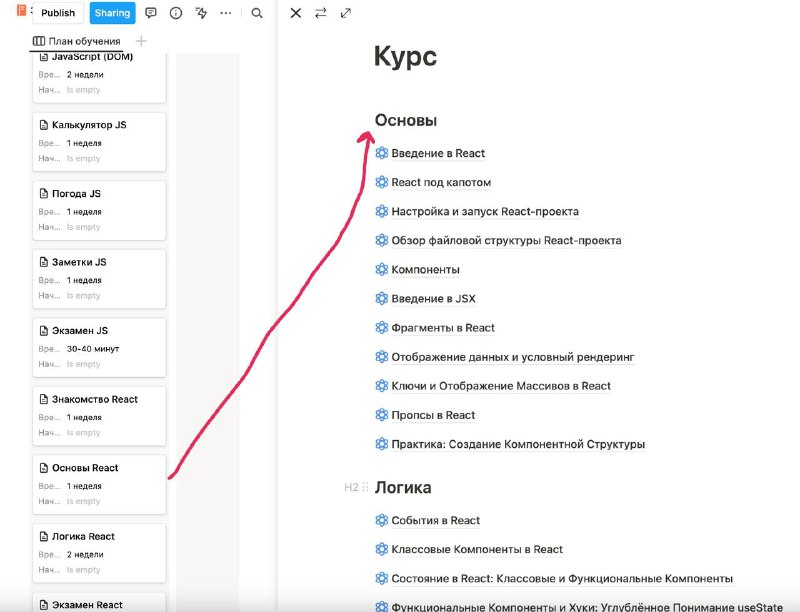Screen dimensions: 800x612
Task: Click the blue Sharing button
Action: coord(112,13)
